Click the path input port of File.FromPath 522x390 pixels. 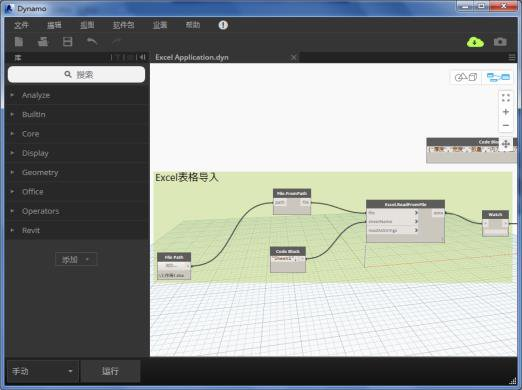coord(280,202)
